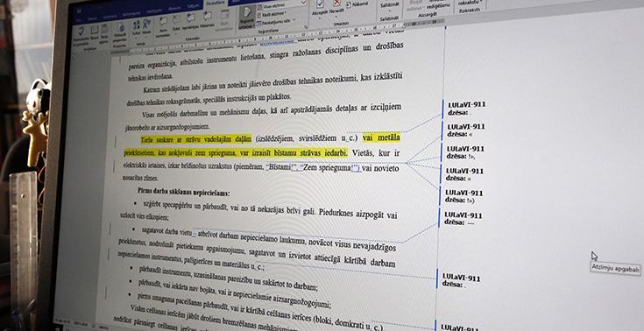This screenshot has height=331, width=644.
Task: Open the Visas atzīmes markup dropdown
Action: [x=282, y=5]
